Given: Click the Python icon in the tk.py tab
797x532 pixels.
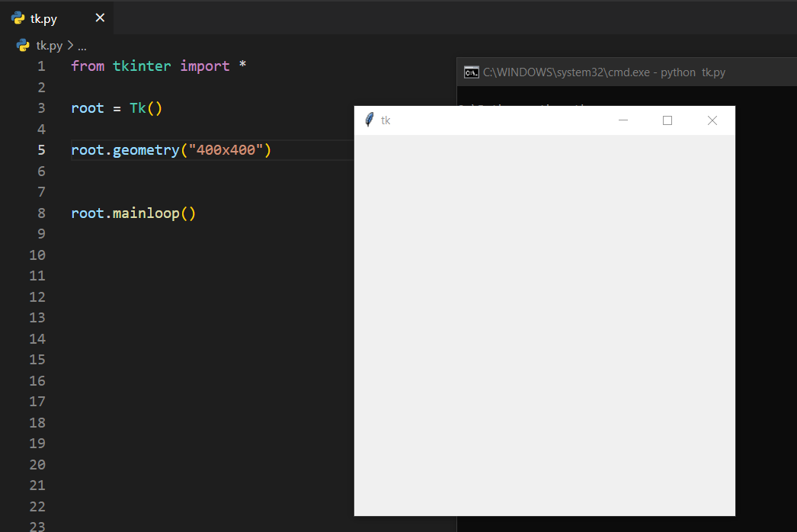Looking at the screenshot, I should coord(18,18).
